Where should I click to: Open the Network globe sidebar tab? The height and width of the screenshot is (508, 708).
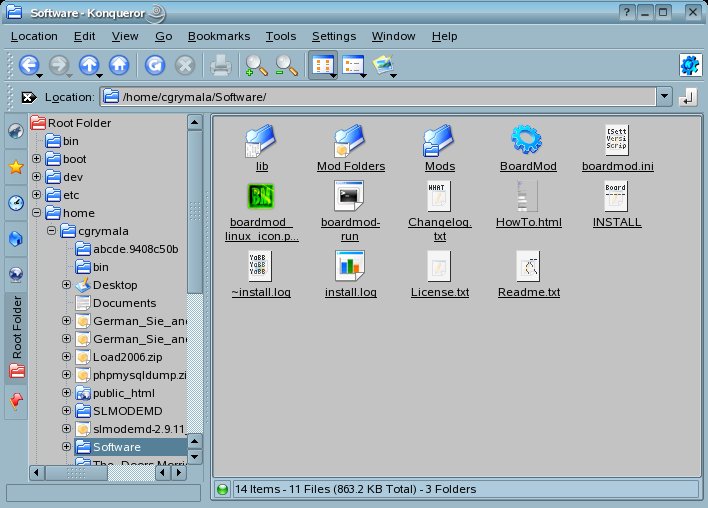tap(16, 275)
